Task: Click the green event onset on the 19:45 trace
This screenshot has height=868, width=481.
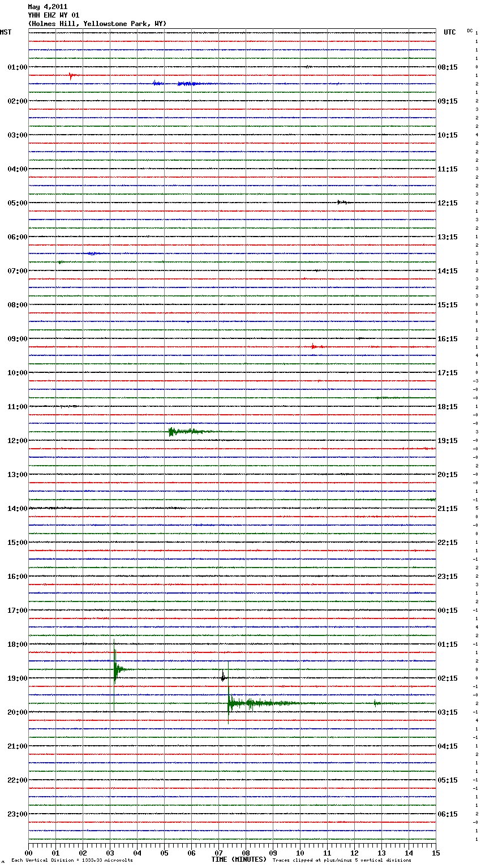Action: point(229,703)
